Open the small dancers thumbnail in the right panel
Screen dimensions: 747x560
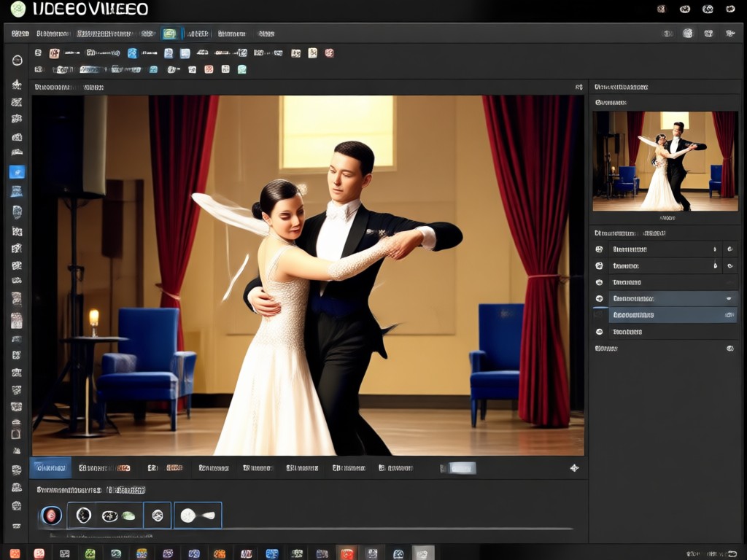pos(665,161)
